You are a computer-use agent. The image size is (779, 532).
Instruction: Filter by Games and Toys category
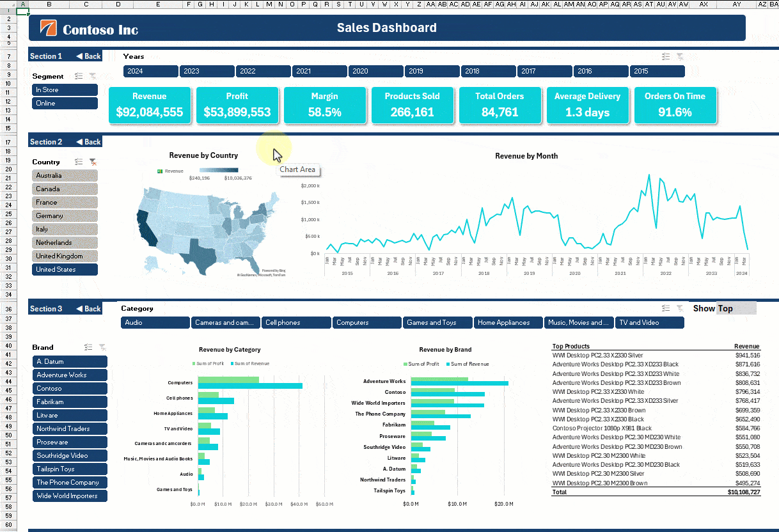click(x=438, y=323)
